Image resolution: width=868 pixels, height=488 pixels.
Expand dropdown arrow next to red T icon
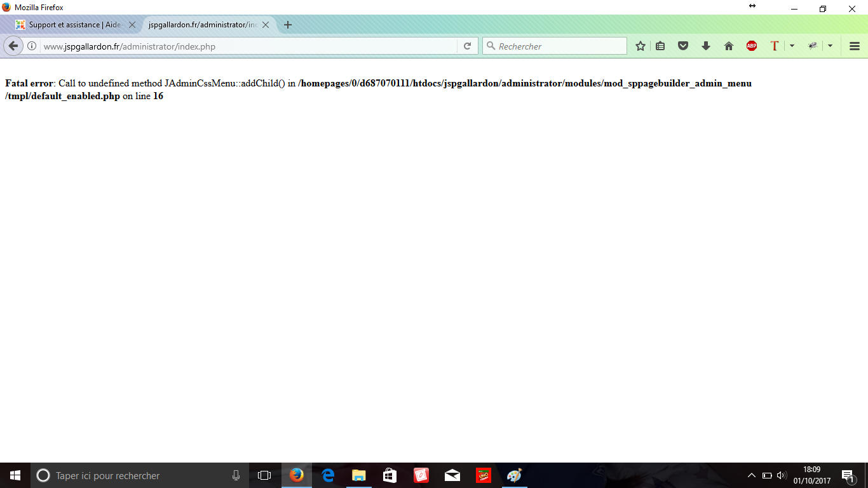tap(792, 46)
